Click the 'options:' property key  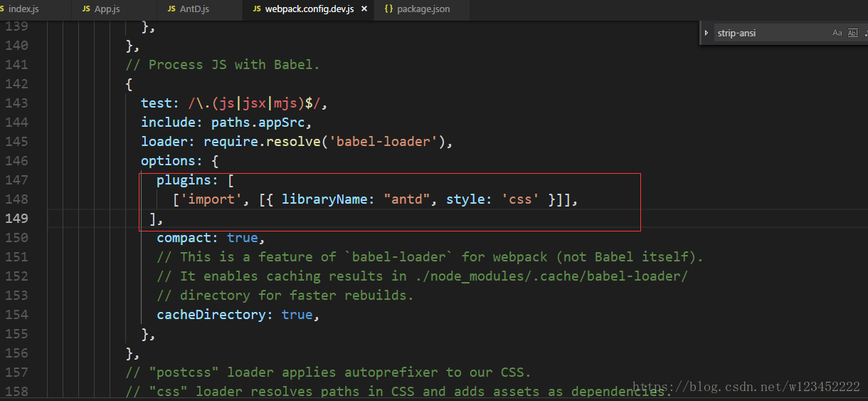pyautogui.click(x=172, y=161)
